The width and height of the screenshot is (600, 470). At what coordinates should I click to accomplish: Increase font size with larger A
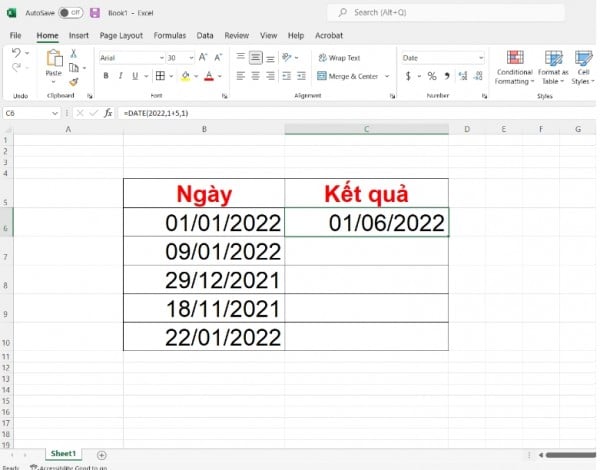pos(203,57)
